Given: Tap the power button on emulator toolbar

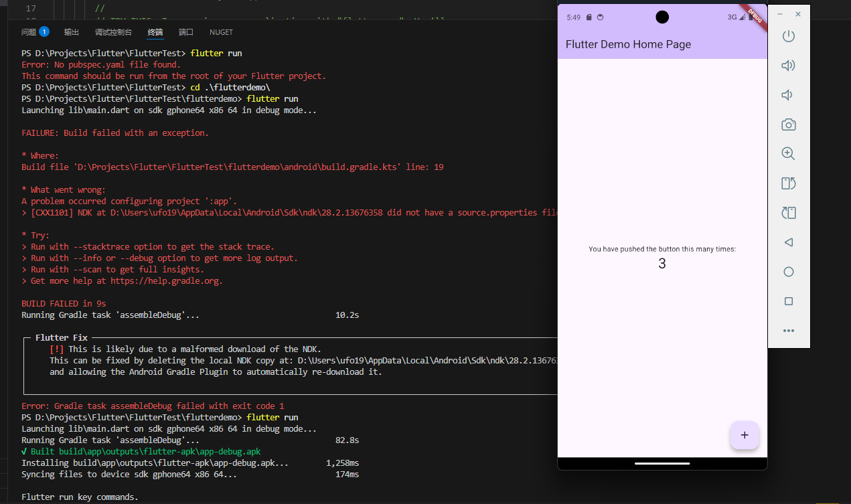Looking at the screenshot, I should point(789,36).
